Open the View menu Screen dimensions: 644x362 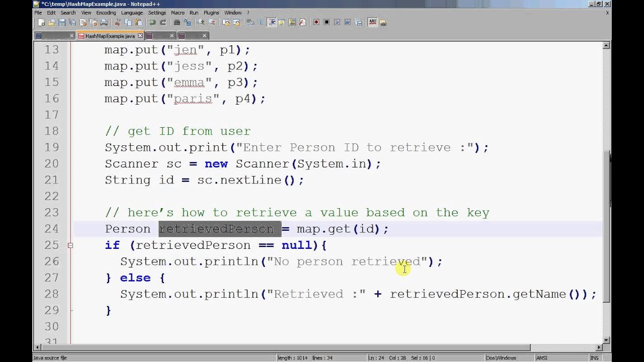(x=86, y=13)
